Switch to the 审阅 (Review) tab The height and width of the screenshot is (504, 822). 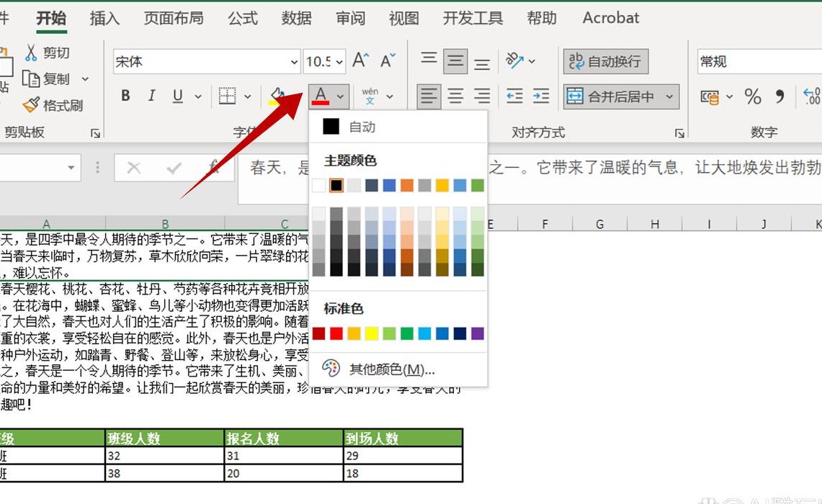(350, 18)
